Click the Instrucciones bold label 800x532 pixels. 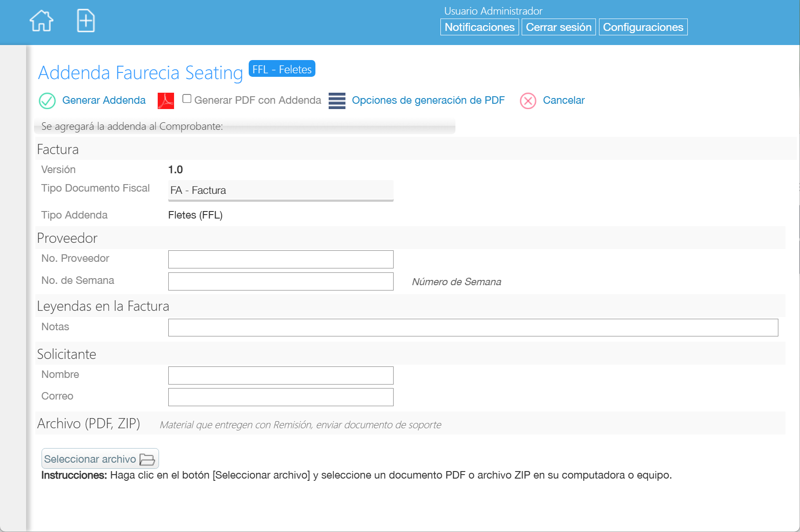point(74,475)
